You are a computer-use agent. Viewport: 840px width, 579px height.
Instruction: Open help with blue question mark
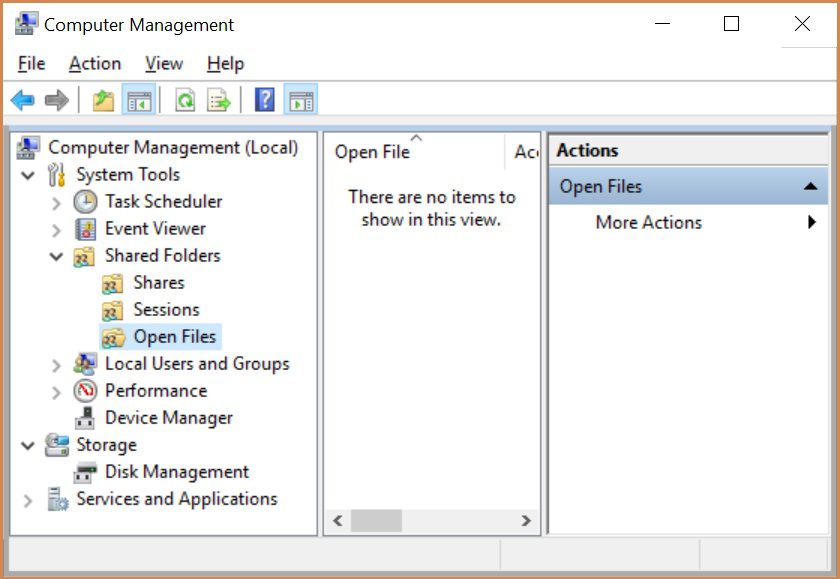265,100
